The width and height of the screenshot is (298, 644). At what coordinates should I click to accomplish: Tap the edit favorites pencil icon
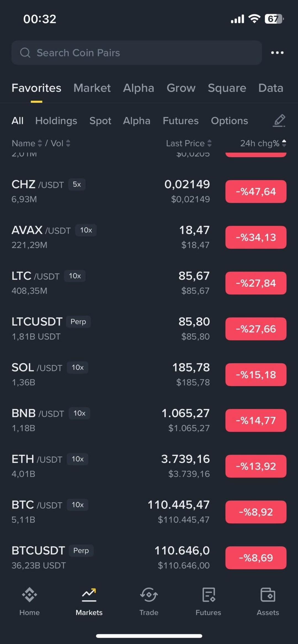click(279, 121)
